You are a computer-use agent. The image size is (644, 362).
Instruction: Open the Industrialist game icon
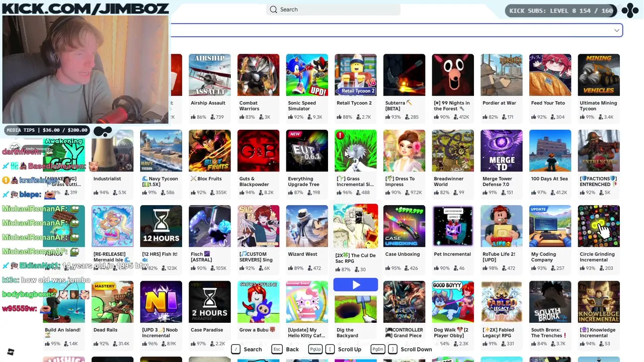112,151
